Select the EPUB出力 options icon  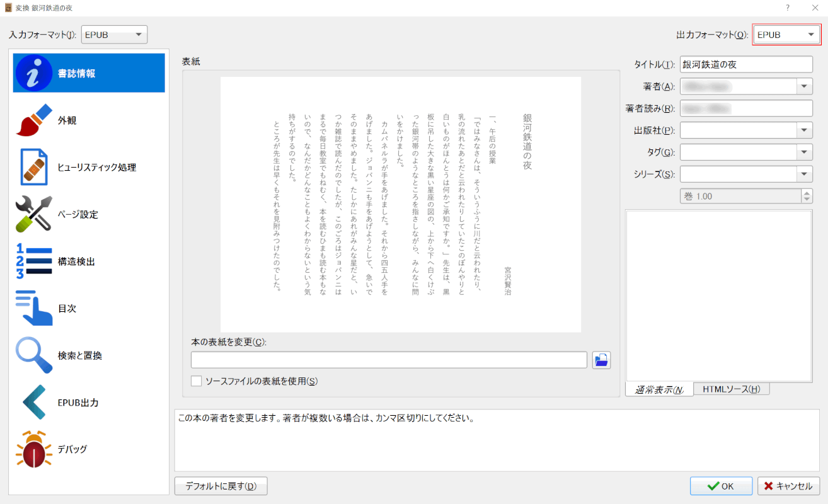[x=34, y=403]
